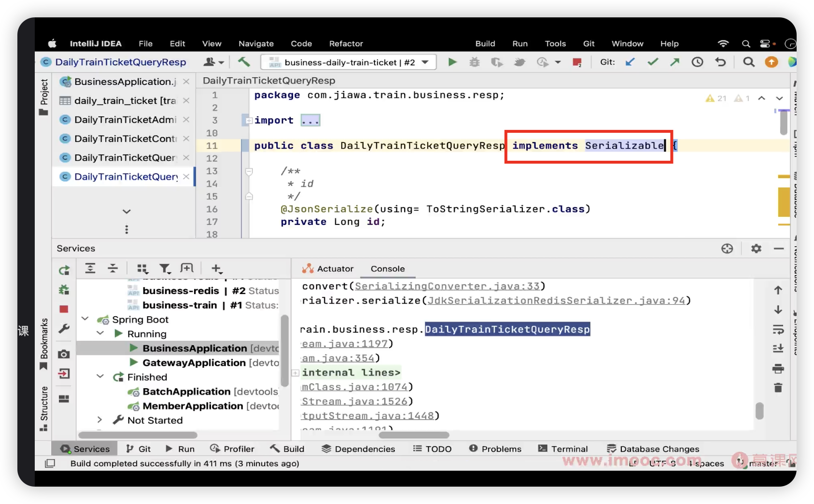
Task: Collapse all services in tree toolbar
Action: [x=113, y=268]
